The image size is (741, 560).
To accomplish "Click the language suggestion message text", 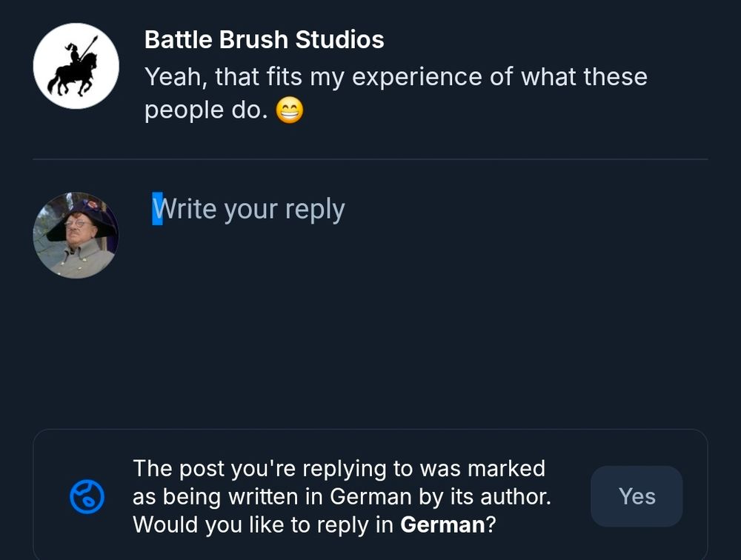I will (x=341, y=496).
